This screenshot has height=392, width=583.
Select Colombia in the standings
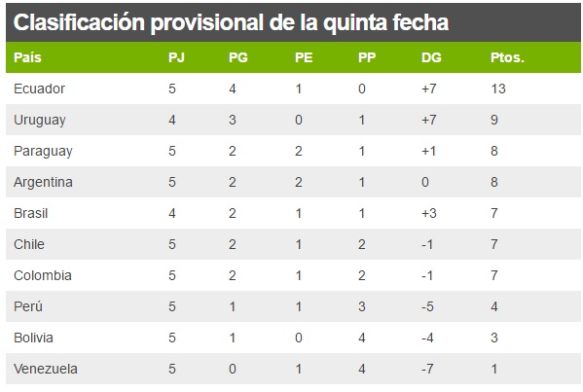[x=43, y=275]
